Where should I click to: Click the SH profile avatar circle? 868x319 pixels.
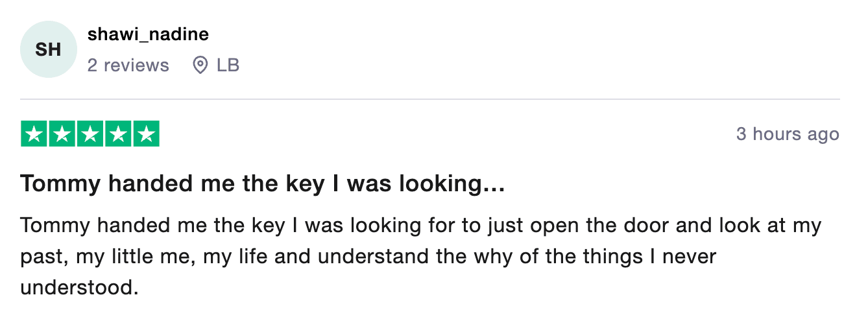coord(49,49)
